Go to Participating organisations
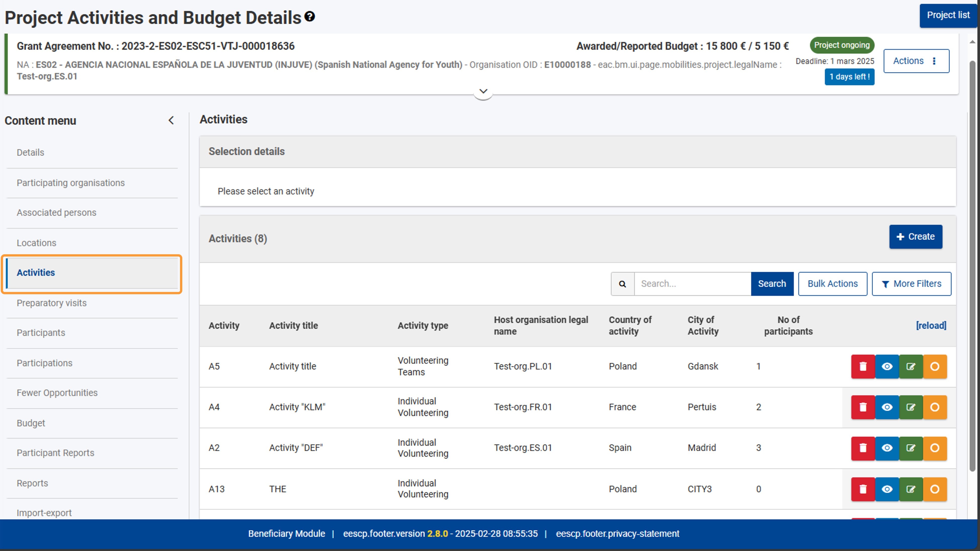980x551 pixels. (x=92, y=183)
